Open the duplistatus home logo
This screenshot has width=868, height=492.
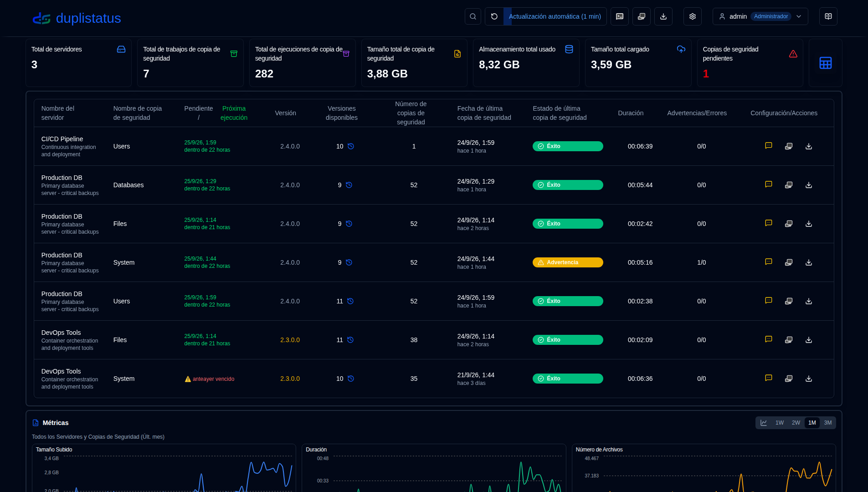77,18
